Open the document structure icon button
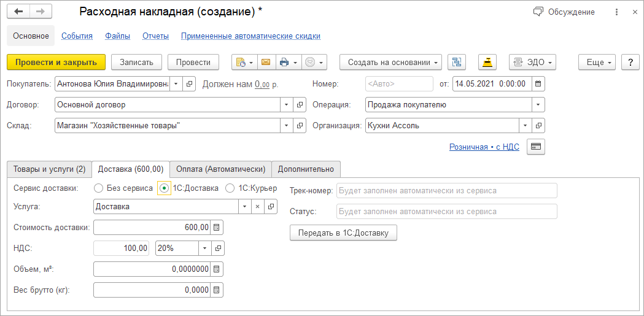The image size is (644, 316). 457,62
